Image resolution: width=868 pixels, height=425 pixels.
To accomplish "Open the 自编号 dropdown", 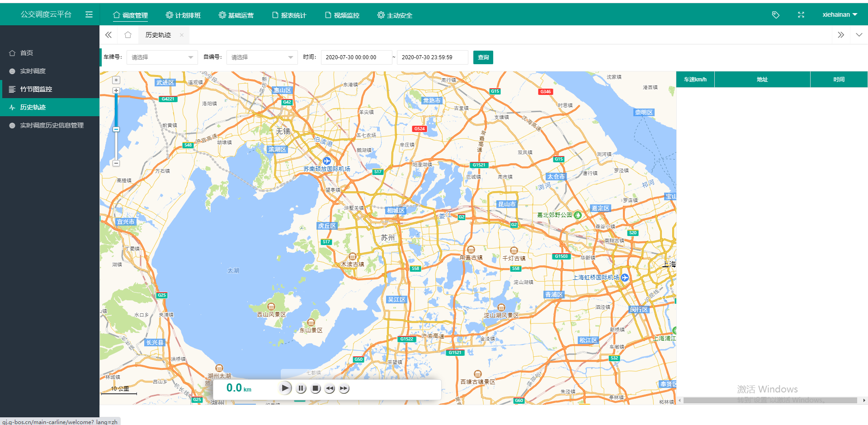I will 262,57.
